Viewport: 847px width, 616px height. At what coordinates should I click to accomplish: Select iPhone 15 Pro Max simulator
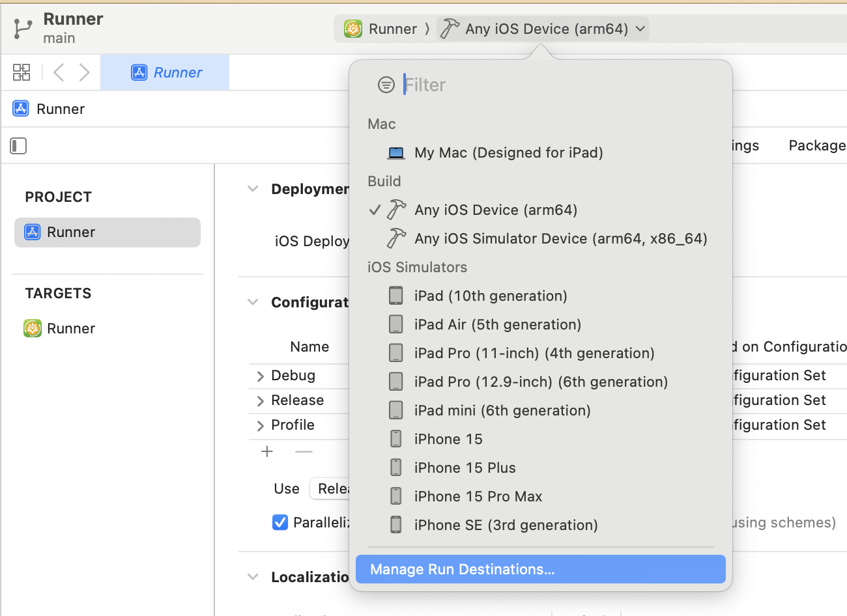[478, 496]
